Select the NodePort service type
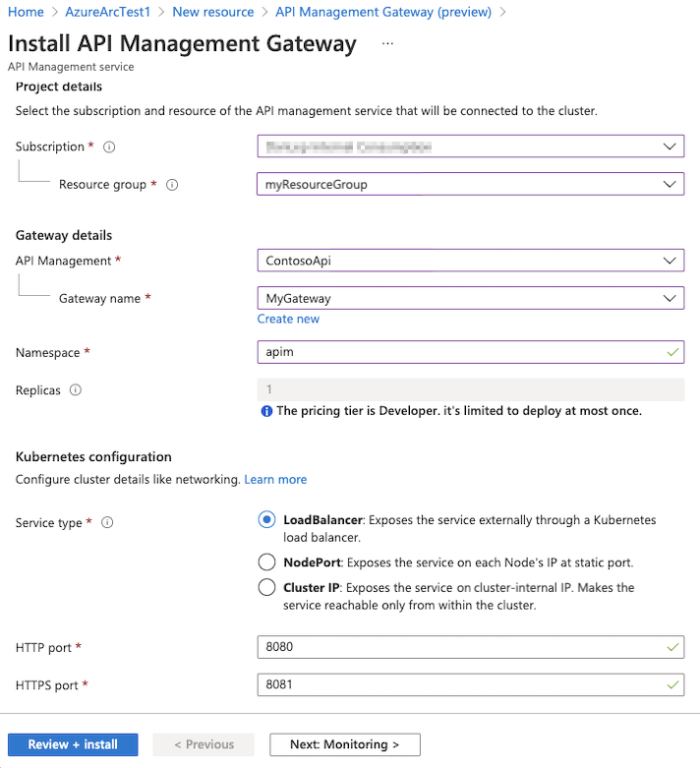Screen dimensions: 700x768 pos(266,562)
